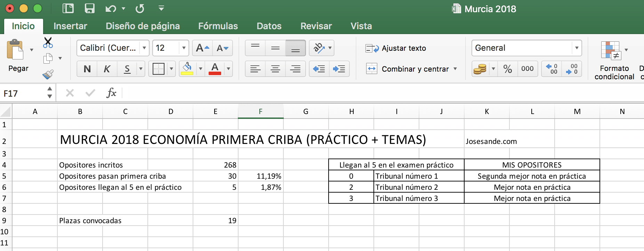Apply the yellow fill color swatch
The height and width of the screenshot is (251, 644).
tap(187, 69)
